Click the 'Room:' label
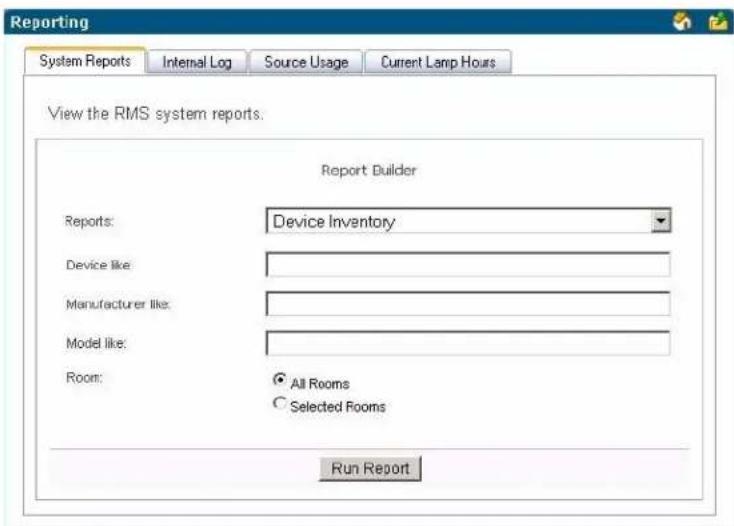This screenshot has width=734, height=526. click(x=84, y=377)
